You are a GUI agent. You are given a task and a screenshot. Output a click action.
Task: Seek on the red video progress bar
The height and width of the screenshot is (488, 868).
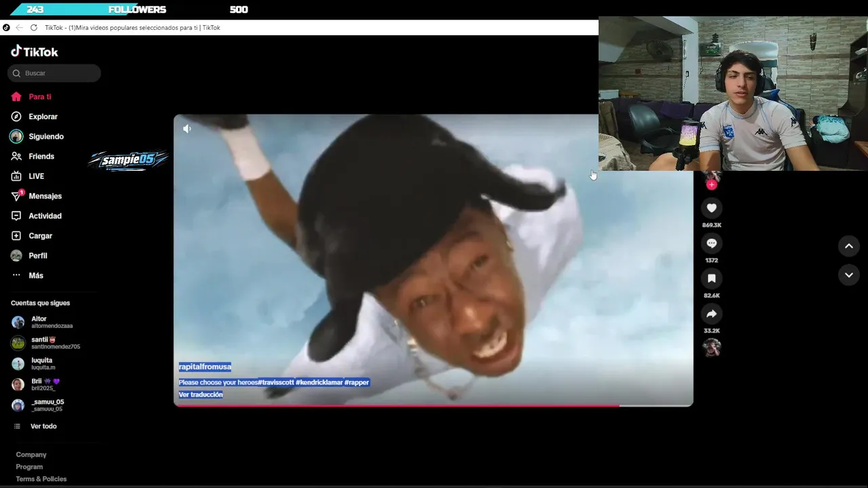click(x=433, y=405)
